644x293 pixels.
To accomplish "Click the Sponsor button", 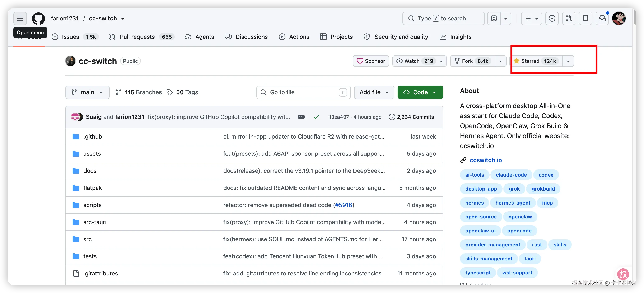I will tap(371, 61).
